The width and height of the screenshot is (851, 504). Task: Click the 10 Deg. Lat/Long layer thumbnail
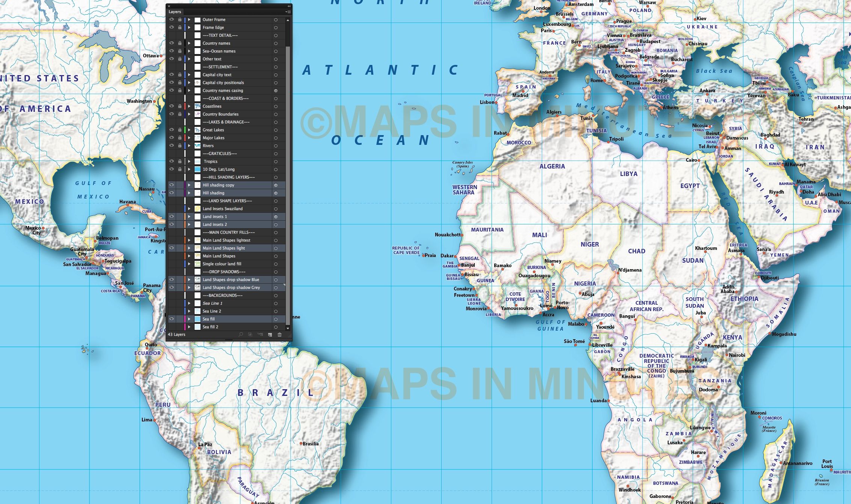tap(198, 169)
